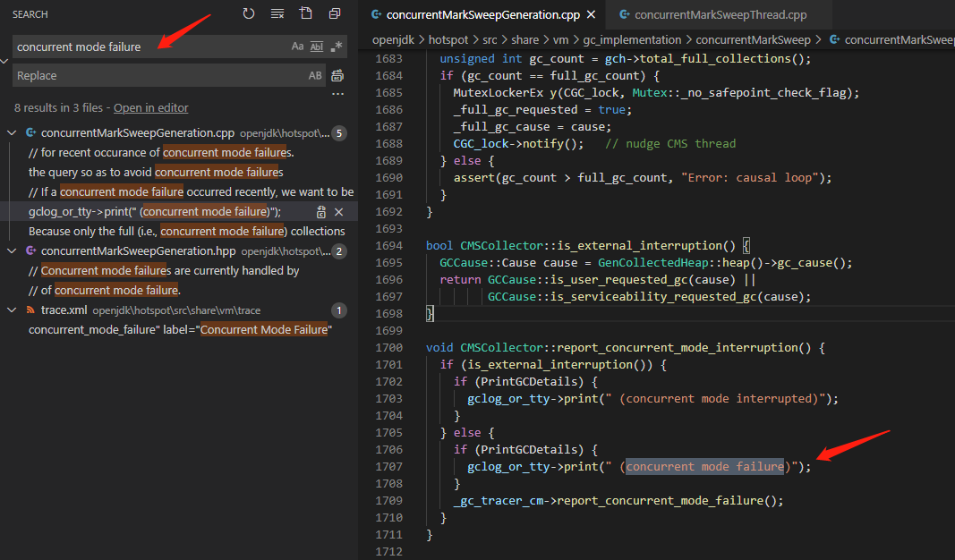Viewport: 955px width, 560px height.
Task: Toggle Preserve Case in the Replace field
Action: (315, 76)
